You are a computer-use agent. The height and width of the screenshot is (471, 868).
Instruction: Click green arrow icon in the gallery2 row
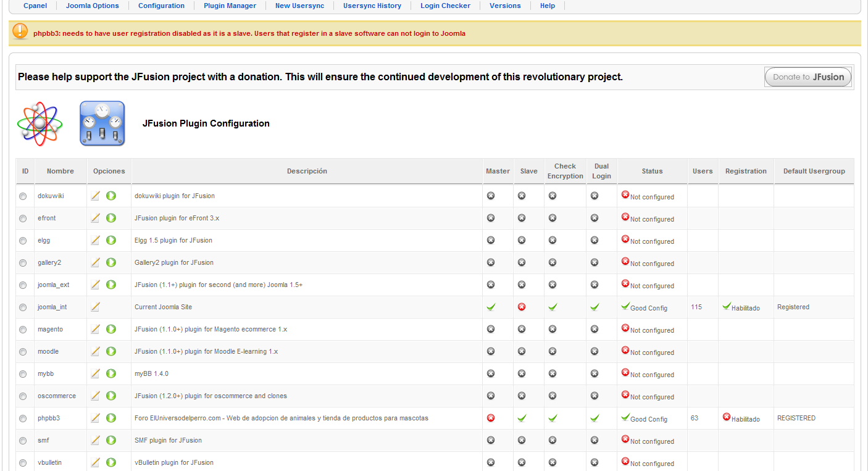(x=111, y=262)
